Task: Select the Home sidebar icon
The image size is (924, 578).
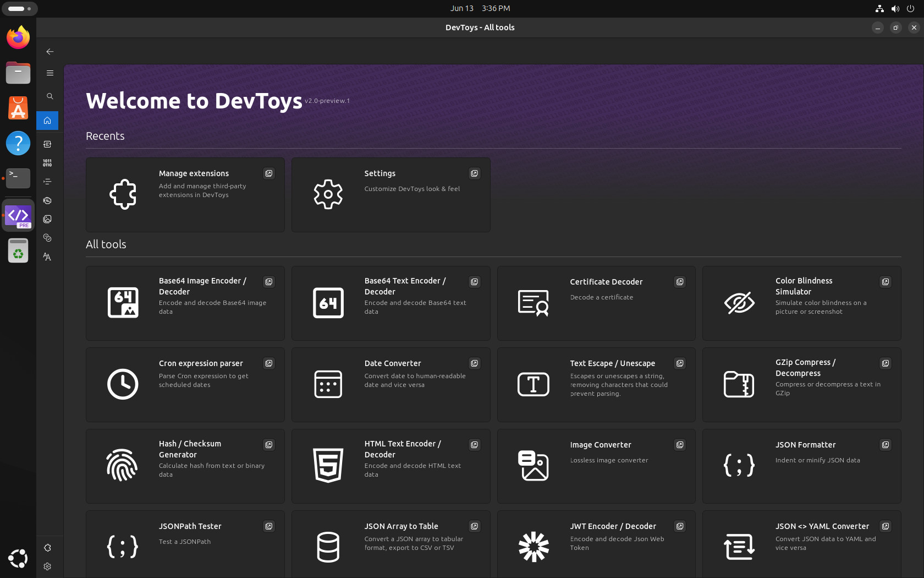Action: pos(47,121)
